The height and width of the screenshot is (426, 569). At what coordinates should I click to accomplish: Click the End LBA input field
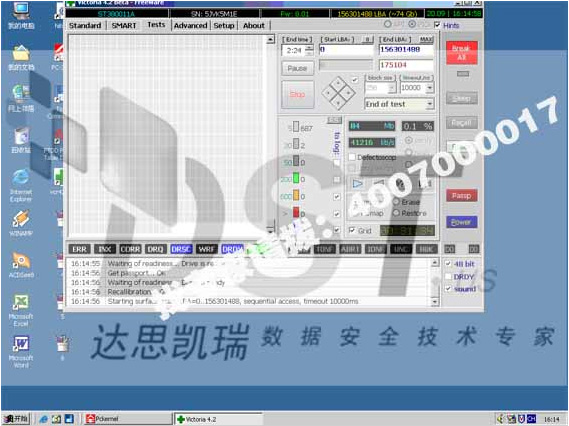(x=406, y=50)
